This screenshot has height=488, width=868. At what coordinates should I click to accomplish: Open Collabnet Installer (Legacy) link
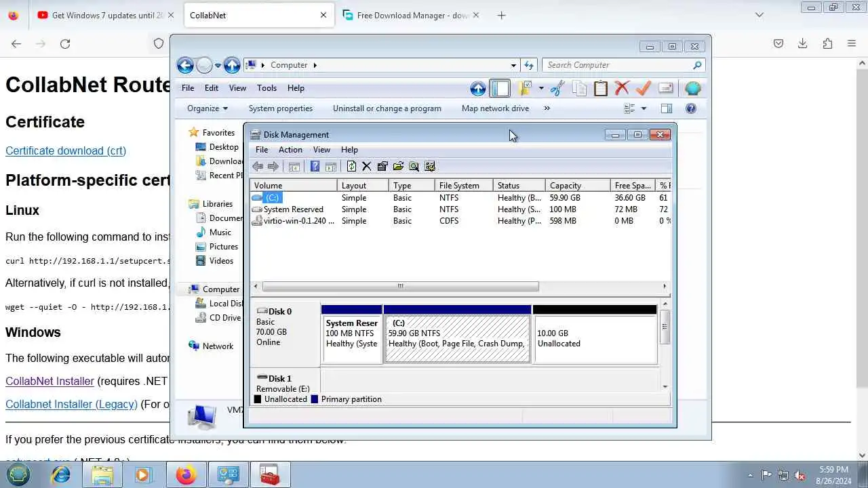(x=71, y=404)
